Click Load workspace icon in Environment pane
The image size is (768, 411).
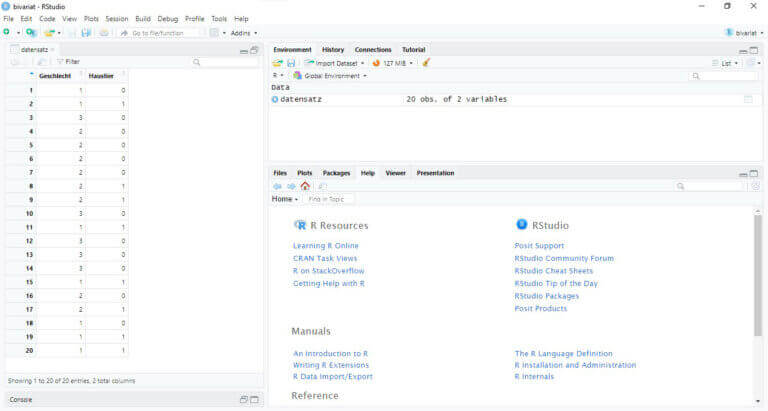coord(278,63)
